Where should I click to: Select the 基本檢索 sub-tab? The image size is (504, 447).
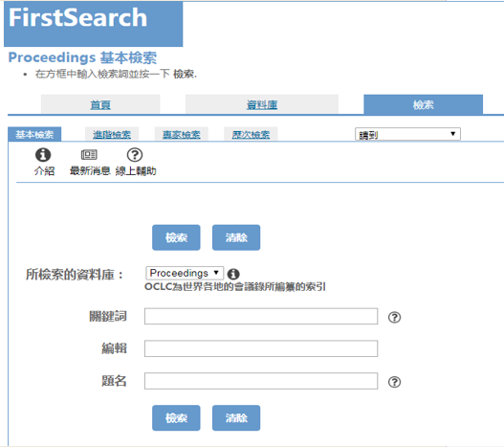click(34, 134)
